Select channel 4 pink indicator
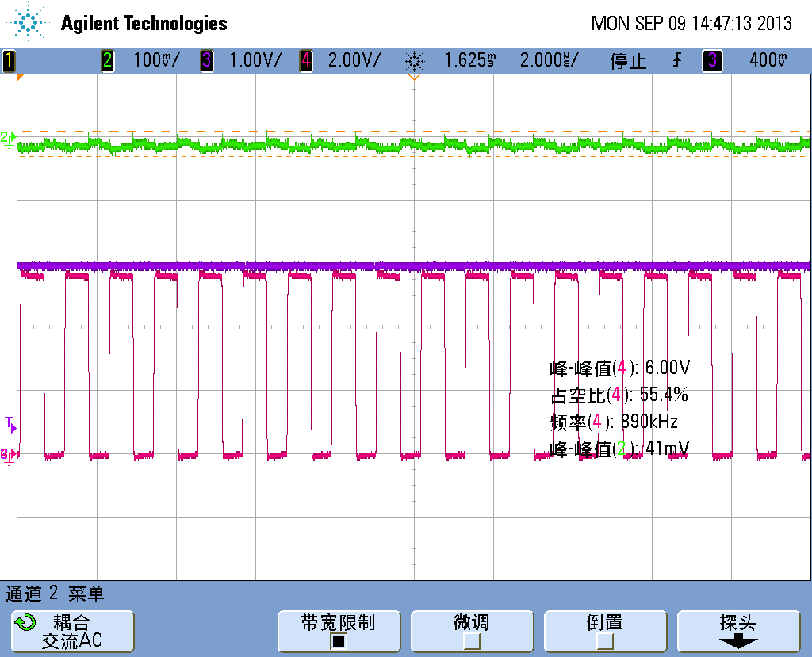This screenshot has height=657, width=812. point(306,60)
